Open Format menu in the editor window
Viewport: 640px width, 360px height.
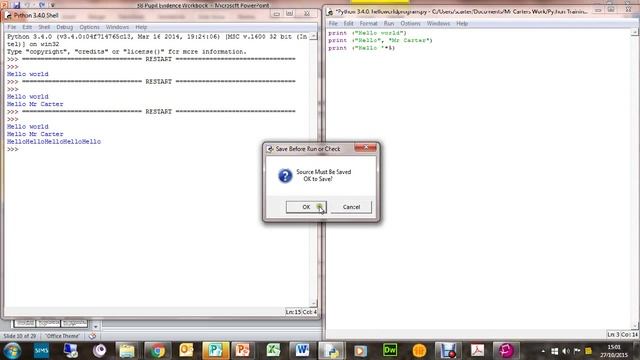368,23
